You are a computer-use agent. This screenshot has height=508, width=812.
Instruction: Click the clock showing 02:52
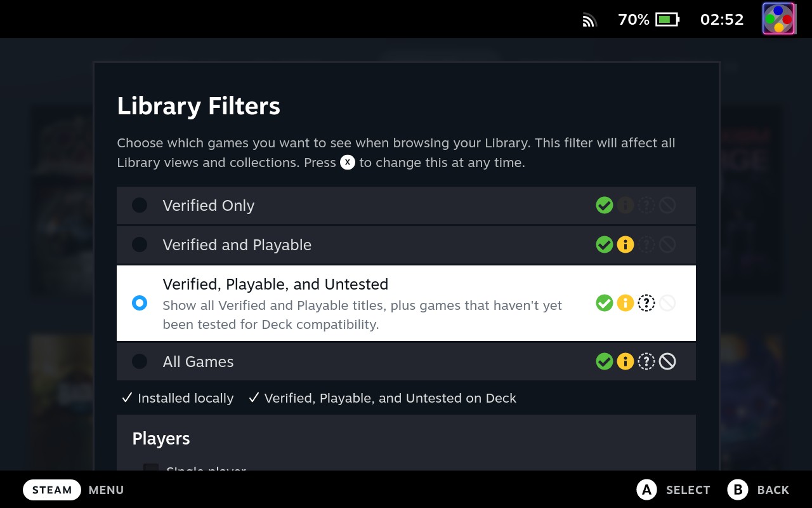coord(722,20)
